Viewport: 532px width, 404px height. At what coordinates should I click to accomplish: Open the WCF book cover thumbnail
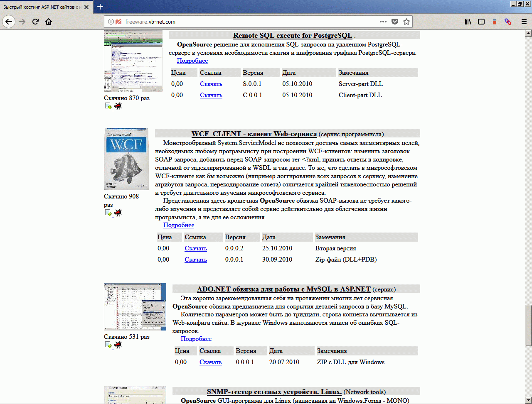click(x=126, y=159)
